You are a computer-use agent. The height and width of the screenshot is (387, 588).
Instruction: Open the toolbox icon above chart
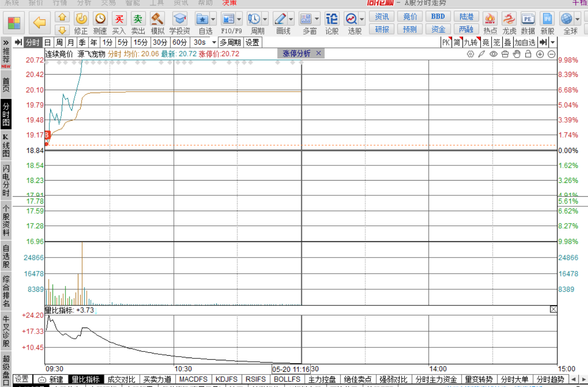[505, 54]
